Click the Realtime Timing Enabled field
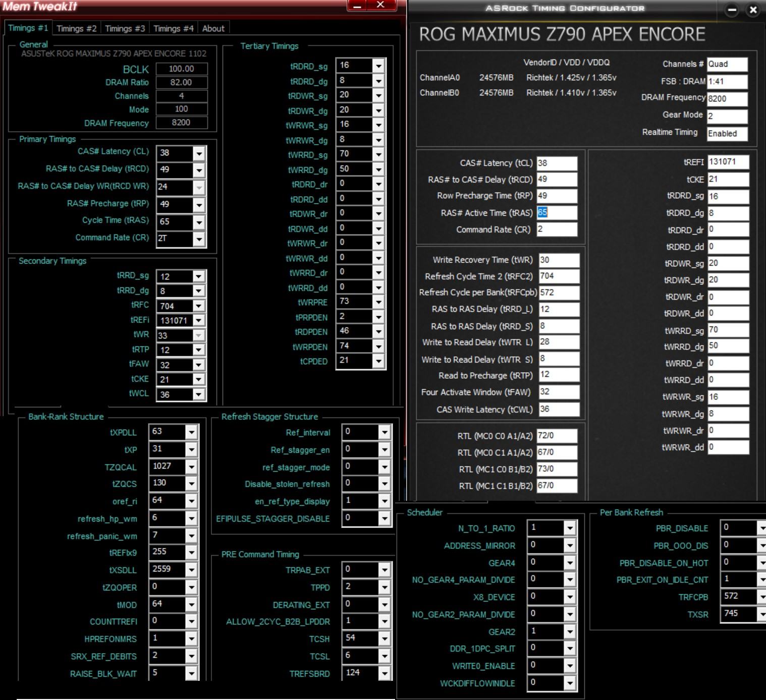 coord(727,134)
